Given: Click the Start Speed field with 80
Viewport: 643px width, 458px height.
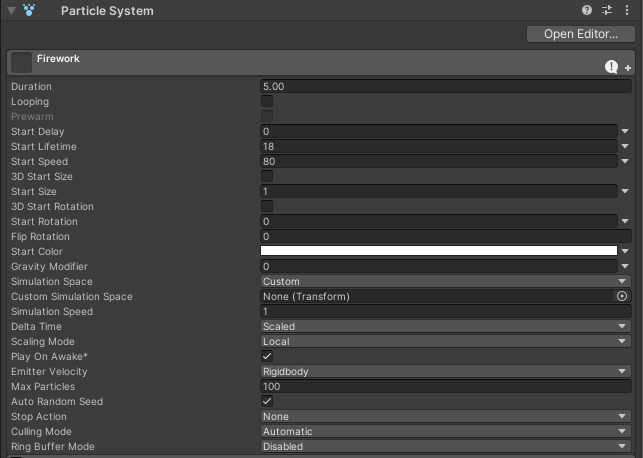Looking at the screenshot, I should (x=439, y=161).
